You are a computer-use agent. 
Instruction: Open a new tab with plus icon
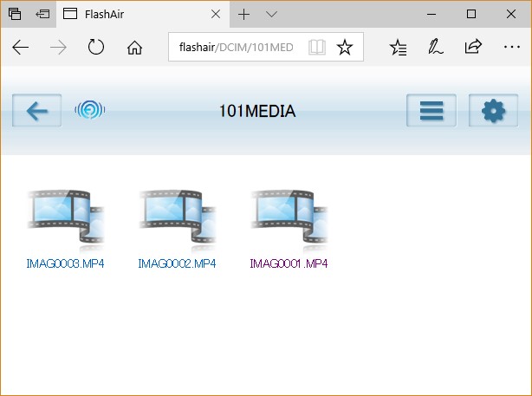click(x=243, y=14)
